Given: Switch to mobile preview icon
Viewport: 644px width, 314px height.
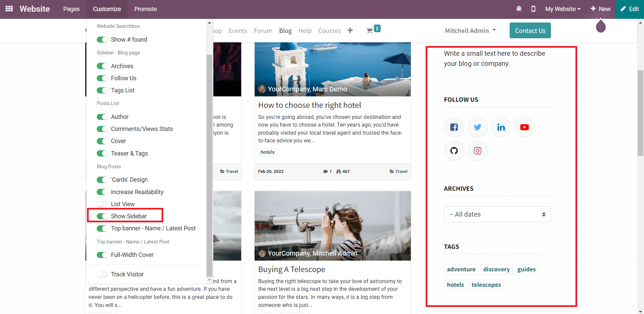Looking at the screenshot, I should click(x=533, y=9).
